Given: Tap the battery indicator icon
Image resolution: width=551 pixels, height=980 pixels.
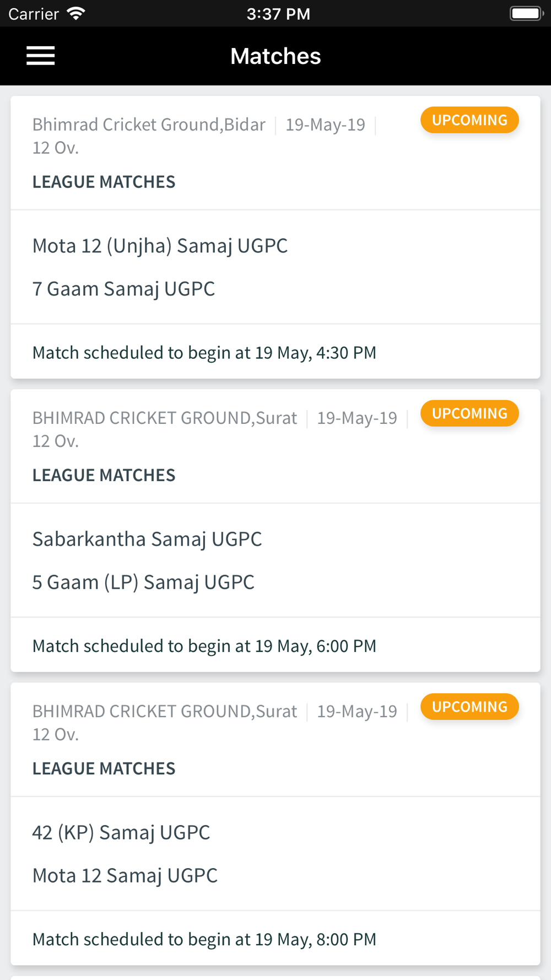Looking at the screenshot, I should click(x=527, y=13).
